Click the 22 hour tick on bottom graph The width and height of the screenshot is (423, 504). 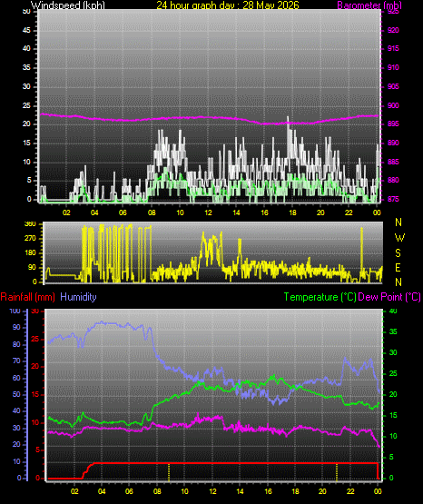click(x=350, y=491)
